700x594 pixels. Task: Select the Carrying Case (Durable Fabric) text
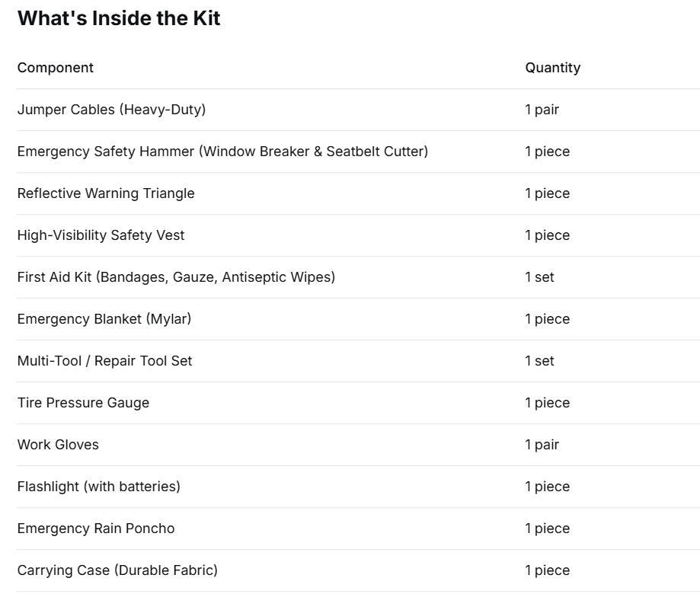(117, 570)
